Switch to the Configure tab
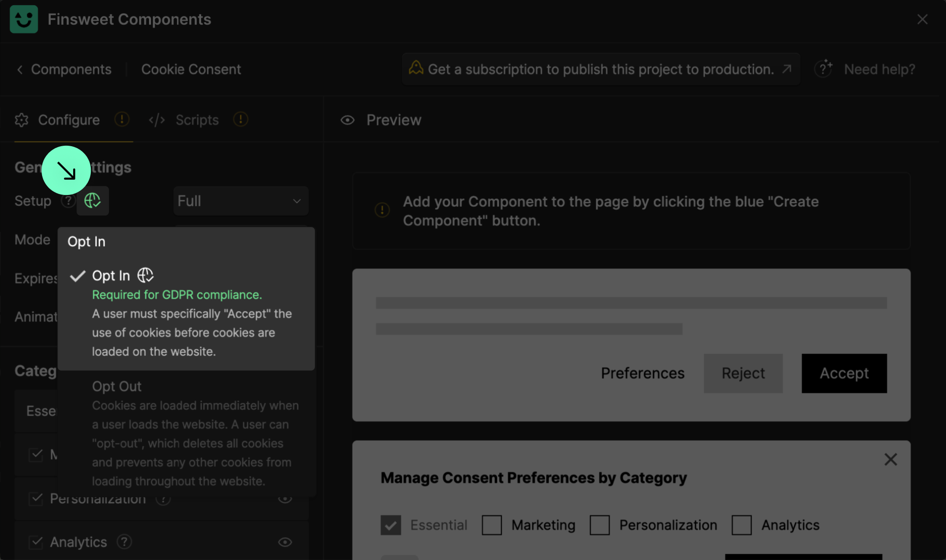The height and width of the screenshot is (560, 946). 69,120
